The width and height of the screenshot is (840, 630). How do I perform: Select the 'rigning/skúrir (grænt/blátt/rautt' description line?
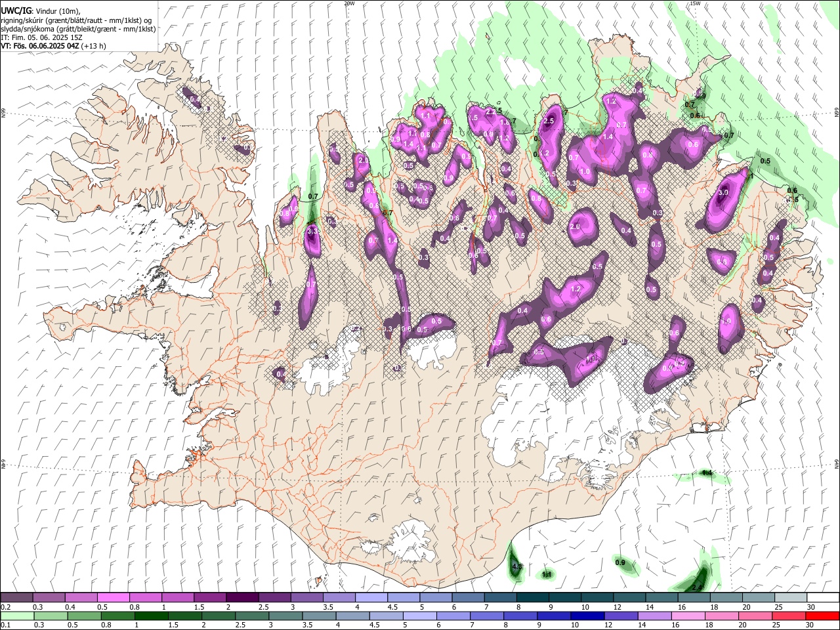pos(76,20)
